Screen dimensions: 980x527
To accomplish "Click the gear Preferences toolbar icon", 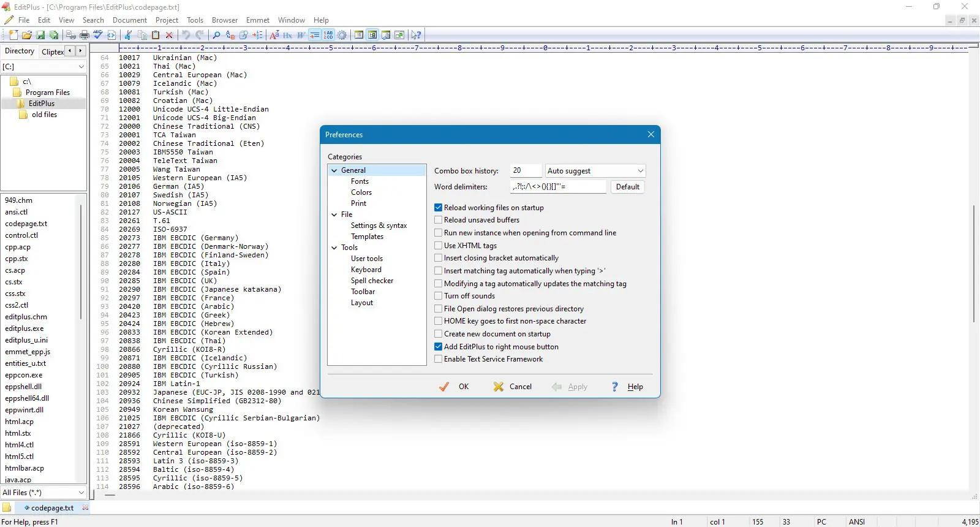I will pos(342,35).
